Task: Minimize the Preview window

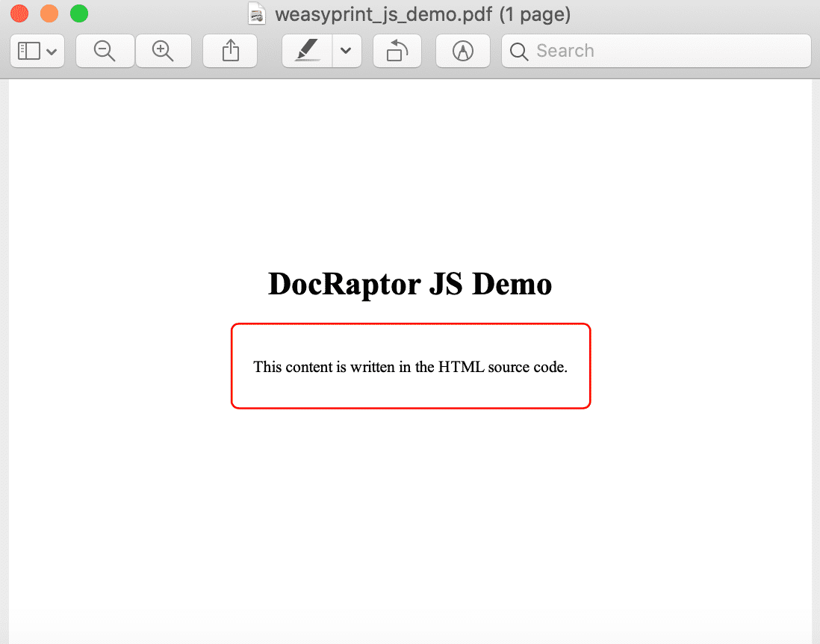Action: (49, 13)
